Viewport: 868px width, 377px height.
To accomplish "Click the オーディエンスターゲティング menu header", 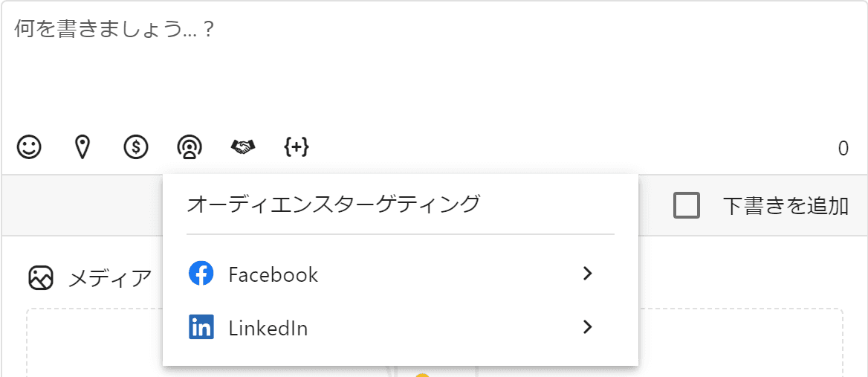I will point(334,204).
